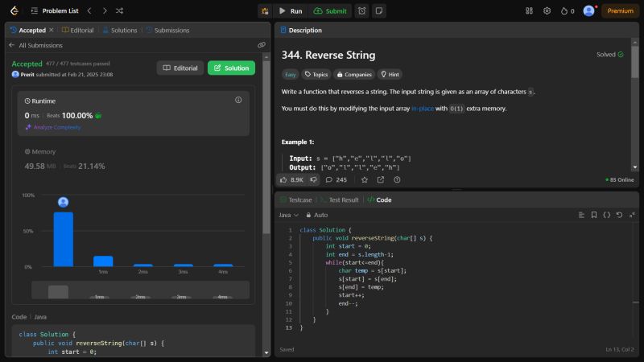The height and width of the screenshot is (362, 644).
Task: Open the layout grid icon
Action: tap(529, 11)
